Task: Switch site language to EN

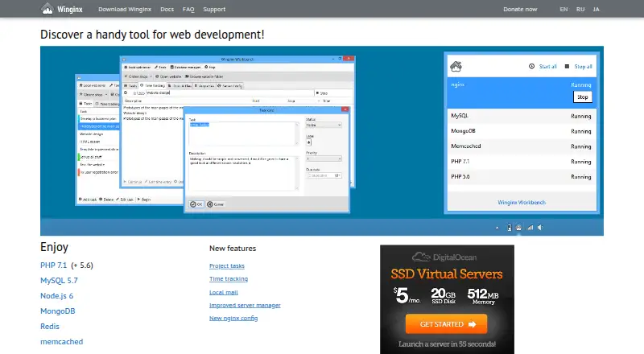Action: (564, 9)
